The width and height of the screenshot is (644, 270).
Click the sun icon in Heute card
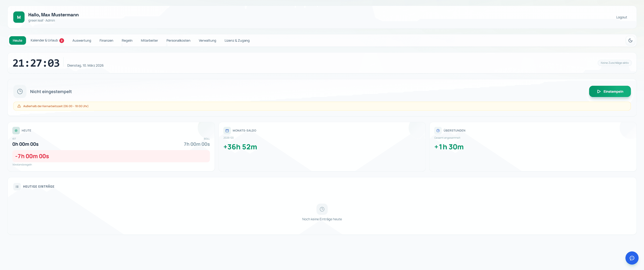(x=16, y=130)
